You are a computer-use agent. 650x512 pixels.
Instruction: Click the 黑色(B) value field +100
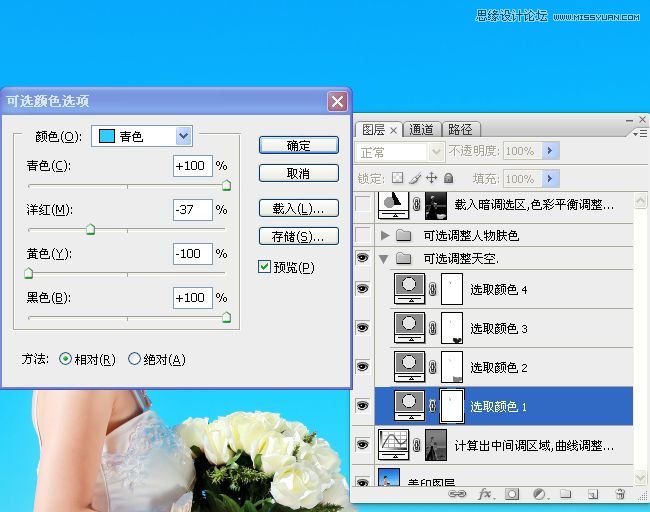click(x=193, y=298)
